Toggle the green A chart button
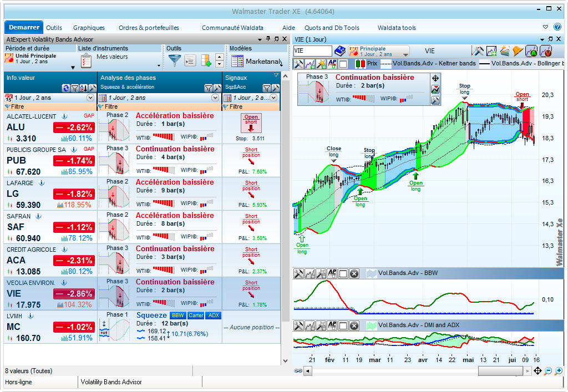 [531, 52]
